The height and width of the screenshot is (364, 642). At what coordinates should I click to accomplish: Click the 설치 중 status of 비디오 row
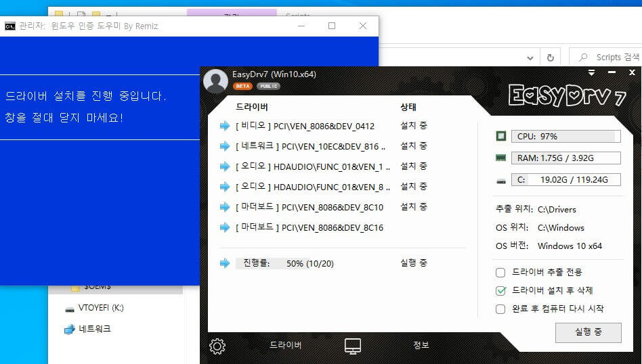pyautogui.click(x=414, y=126)
